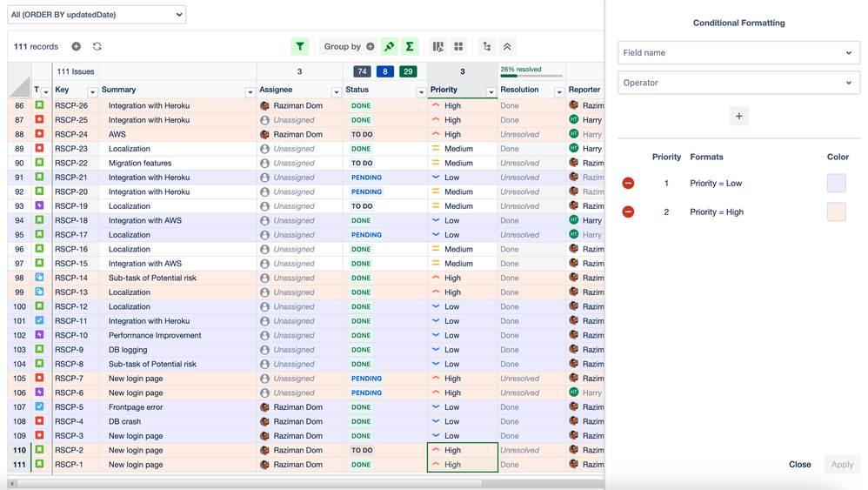
Task: Close the Conditional Formatting panel
Action: [799, 465]
